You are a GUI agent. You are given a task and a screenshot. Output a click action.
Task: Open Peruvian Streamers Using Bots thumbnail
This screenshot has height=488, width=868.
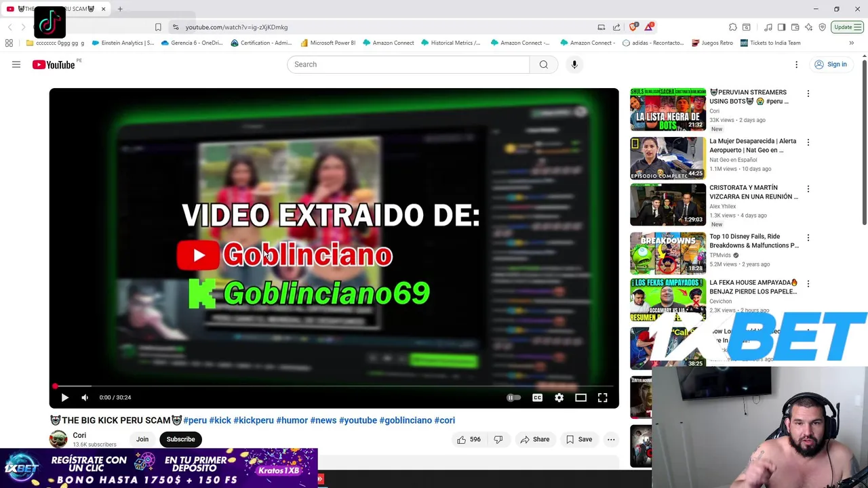(x=668, y=109)
